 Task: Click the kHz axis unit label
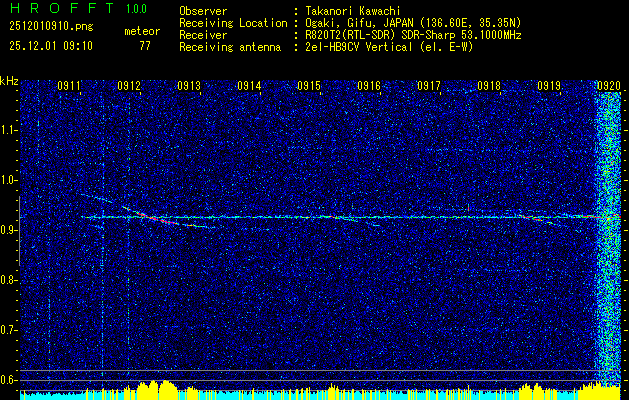tap(10, 81)
